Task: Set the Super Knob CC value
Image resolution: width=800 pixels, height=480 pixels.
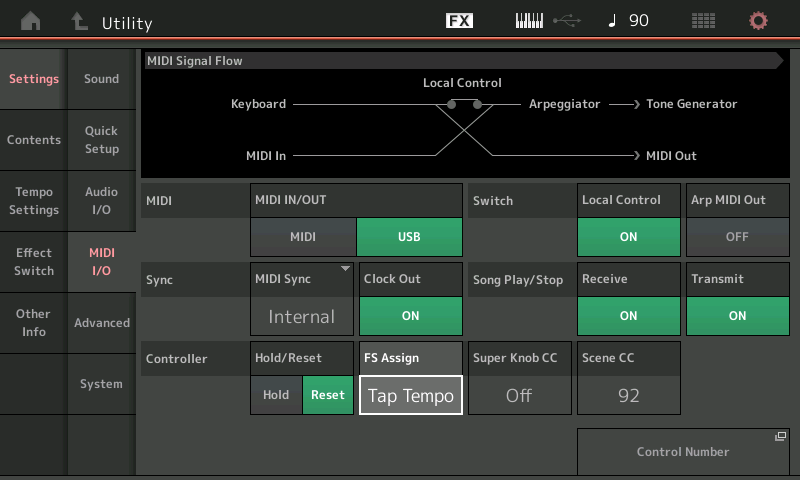Action: click(x=519, y=395)
